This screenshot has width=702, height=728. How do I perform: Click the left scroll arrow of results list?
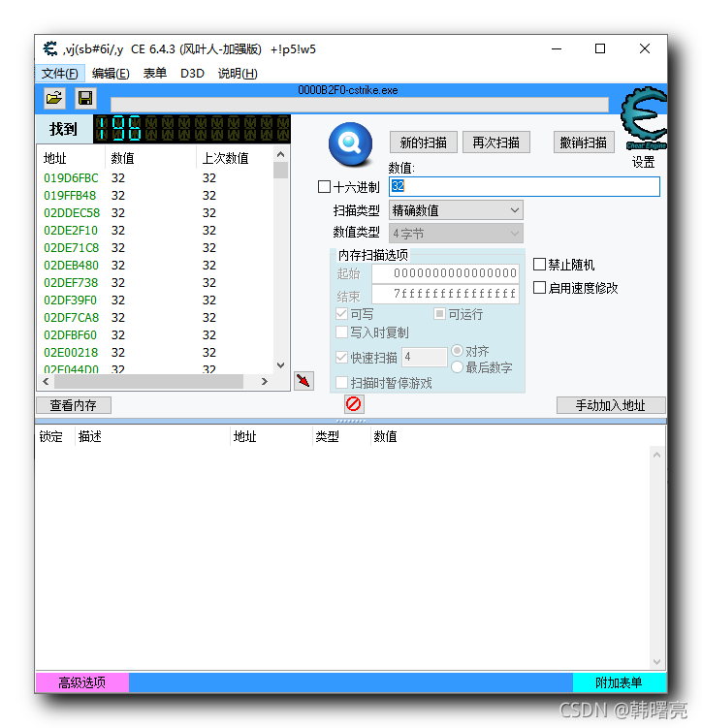[x=46, y=382]
